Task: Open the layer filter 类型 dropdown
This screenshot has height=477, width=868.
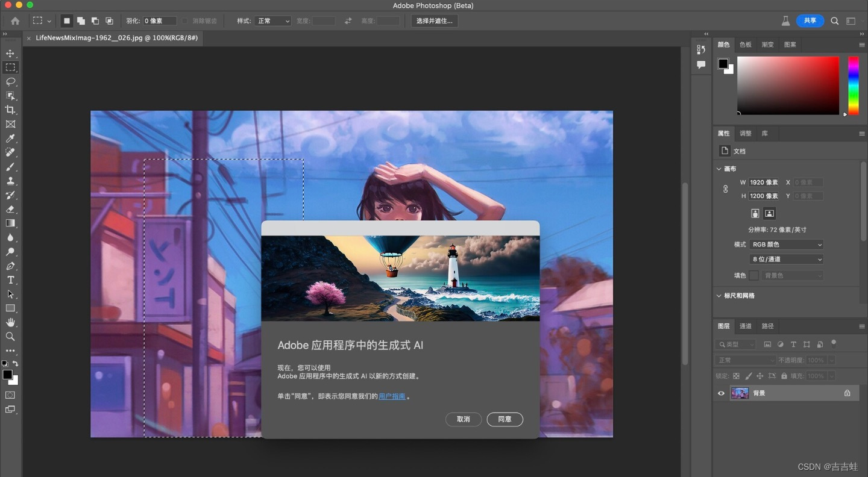Action: click(736, 344)
